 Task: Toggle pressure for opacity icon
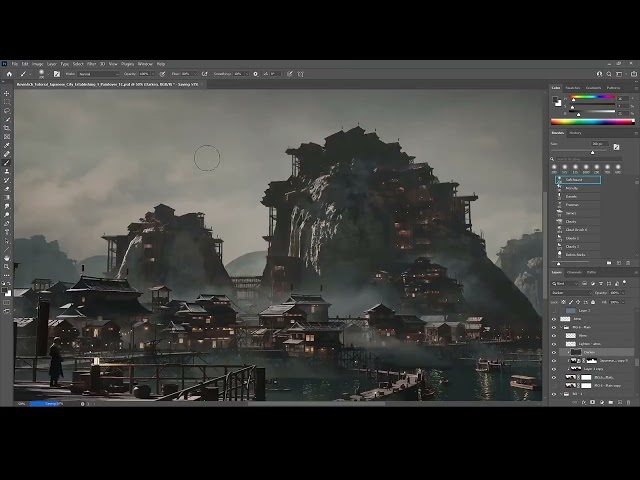pyautogui.click(x=162, y=74)
